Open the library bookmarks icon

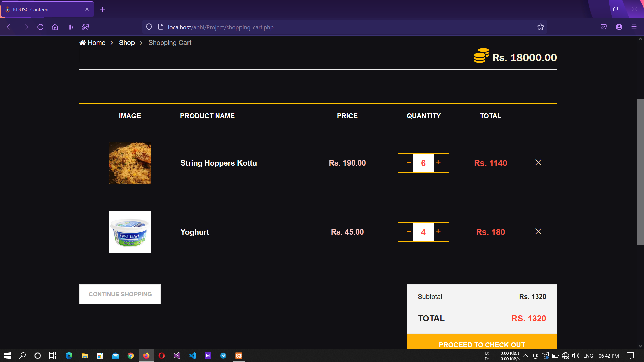(70, 27)
